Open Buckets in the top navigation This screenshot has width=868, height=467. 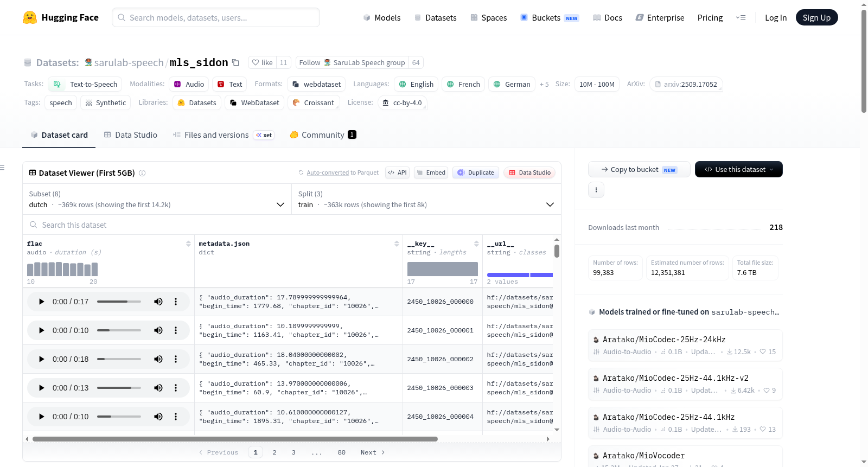coord(550,17)
